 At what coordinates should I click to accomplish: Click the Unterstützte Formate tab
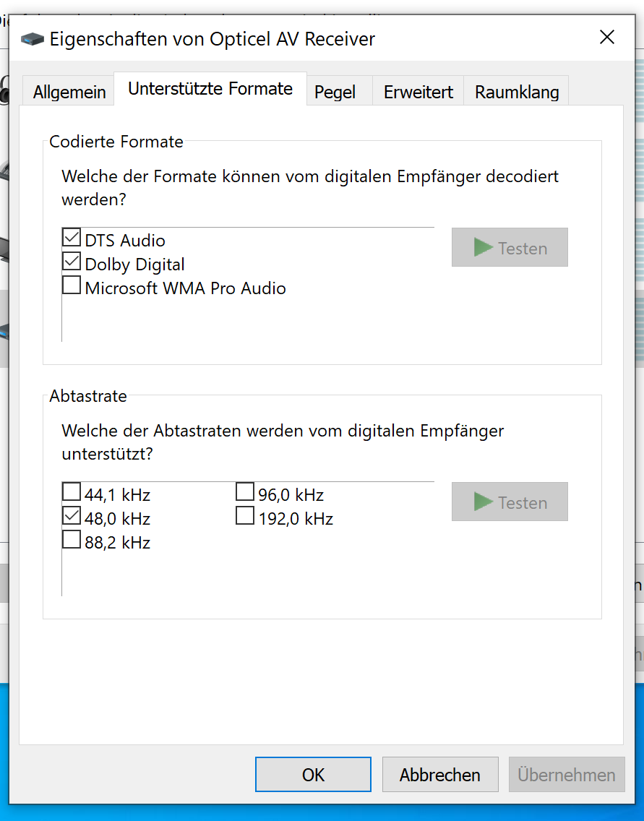210,89
